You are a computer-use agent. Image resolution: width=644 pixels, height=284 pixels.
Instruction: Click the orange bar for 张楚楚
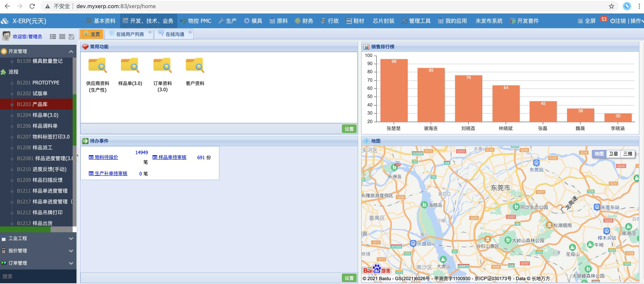point(394,90)
